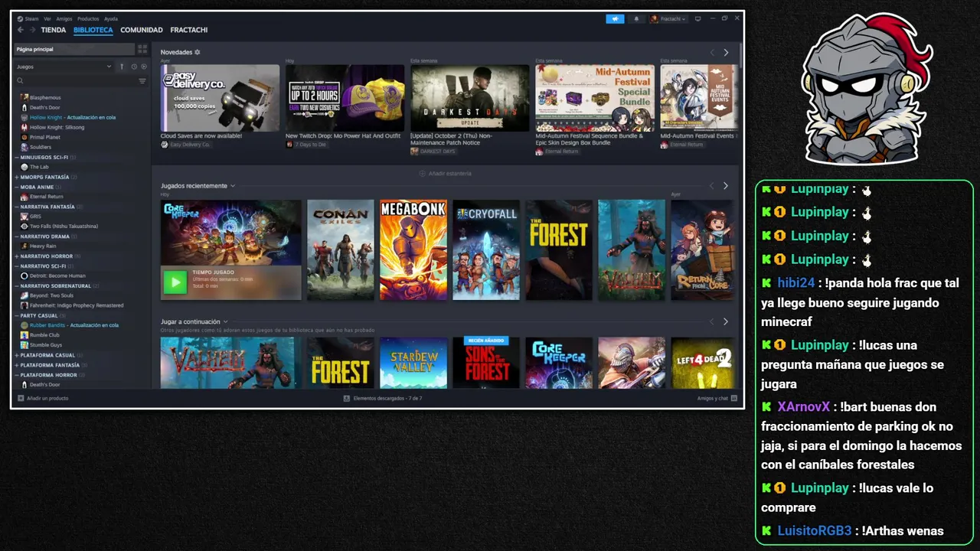Open the Stardew Valley game cover

click(x=413, y=363)
